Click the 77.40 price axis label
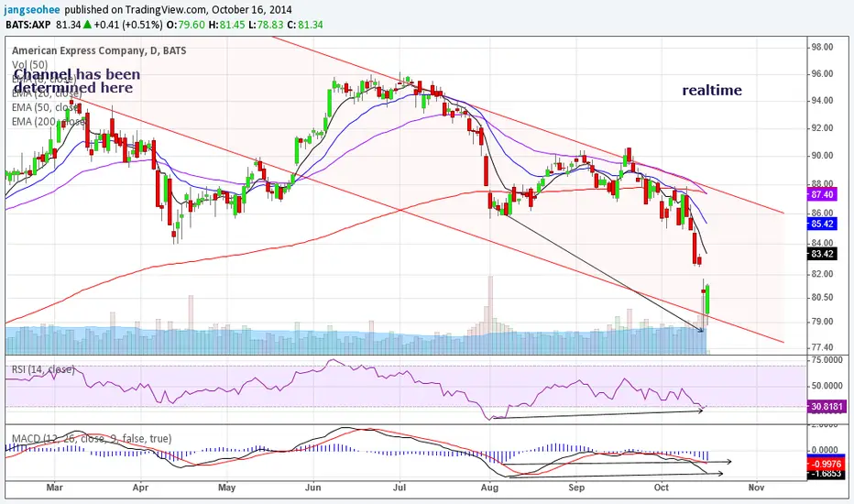854x504 pixels. tap(823, 347)
